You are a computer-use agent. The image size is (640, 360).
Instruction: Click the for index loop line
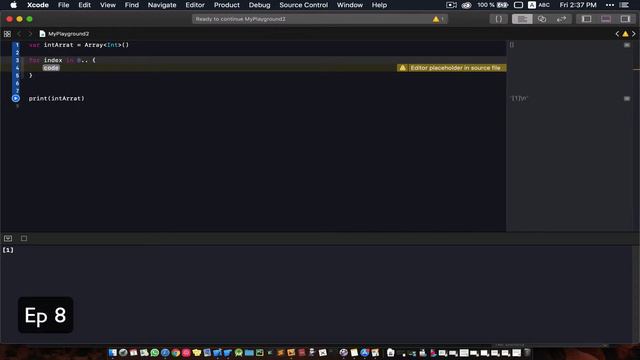click(62, 60)
